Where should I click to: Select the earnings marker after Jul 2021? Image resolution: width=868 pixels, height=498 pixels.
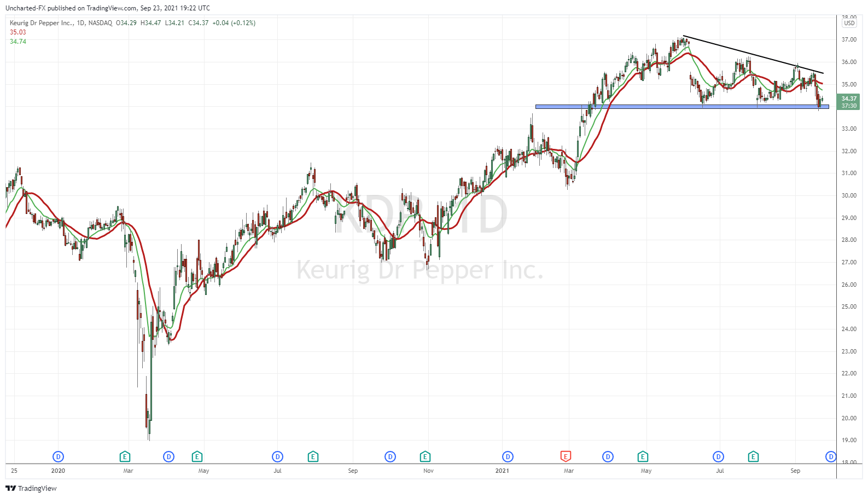click(753, 456)
